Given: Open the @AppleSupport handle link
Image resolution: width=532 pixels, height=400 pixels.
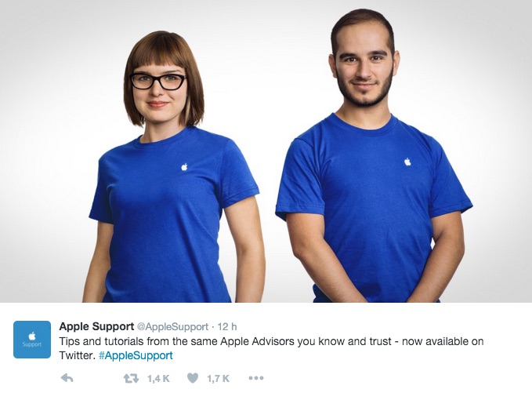Looking at the screenshot, I should [172, 326].
